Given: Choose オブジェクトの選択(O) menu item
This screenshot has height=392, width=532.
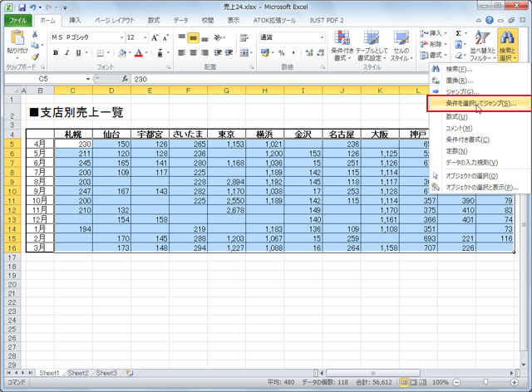Looking at the screenshot, I should tap(480, 176).
